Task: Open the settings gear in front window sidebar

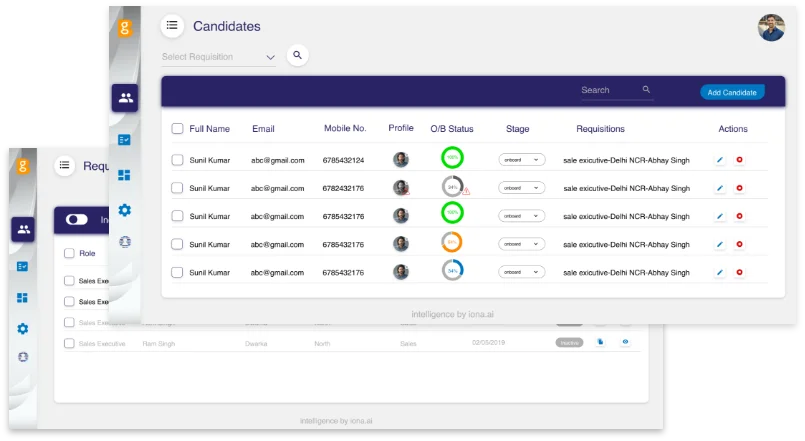Action: (x=125, y=210)
